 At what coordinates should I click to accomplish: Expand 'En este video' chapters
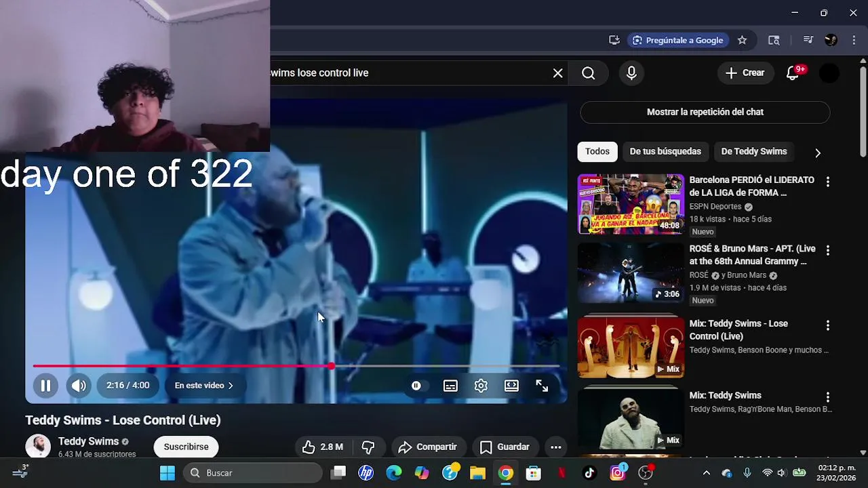pyautogui.click(x=203, y=386)
